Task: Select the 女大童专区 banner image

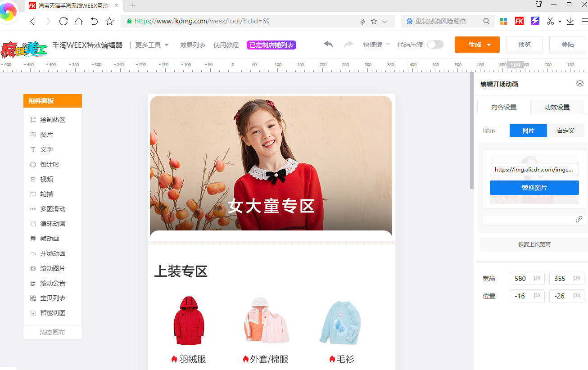Action: 271,166
